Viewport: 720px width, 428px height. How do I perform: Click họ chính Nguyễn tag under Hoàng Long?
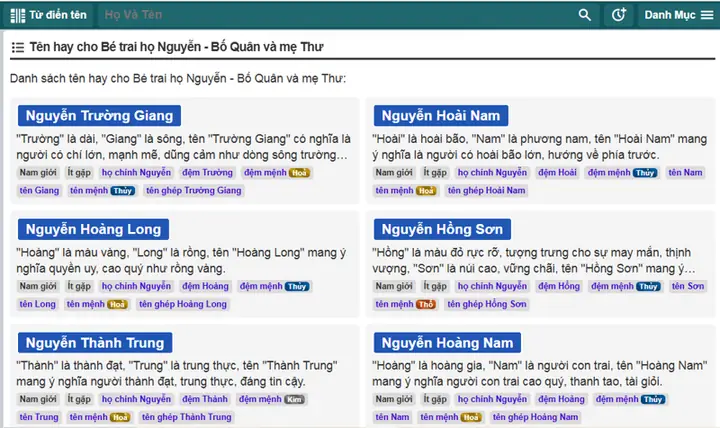point(136,286)
